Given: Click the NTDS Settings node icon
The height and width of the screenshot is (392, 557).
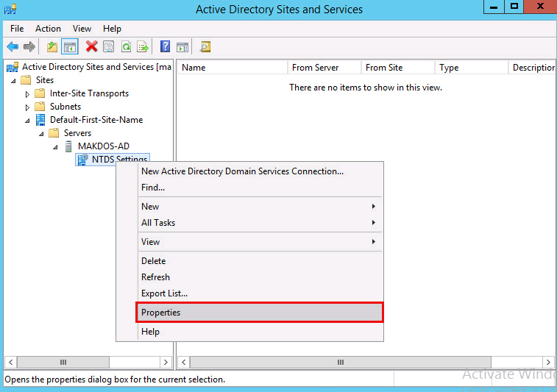Looking at the screenshot, I should click(82, 160).
